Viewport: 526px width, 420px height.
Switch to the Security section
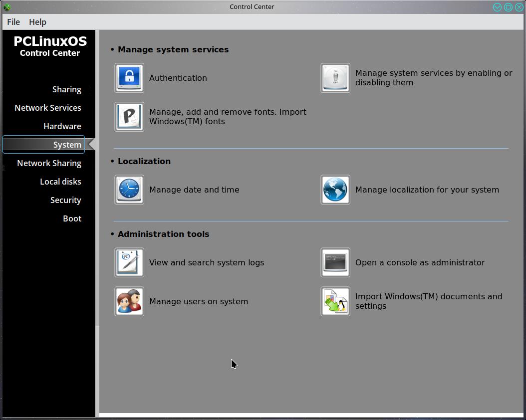[x=65, y=200]
